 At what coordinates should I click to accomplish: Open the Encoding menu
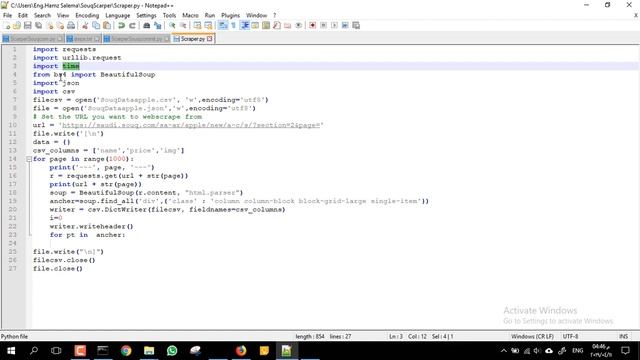pos(87,15)
